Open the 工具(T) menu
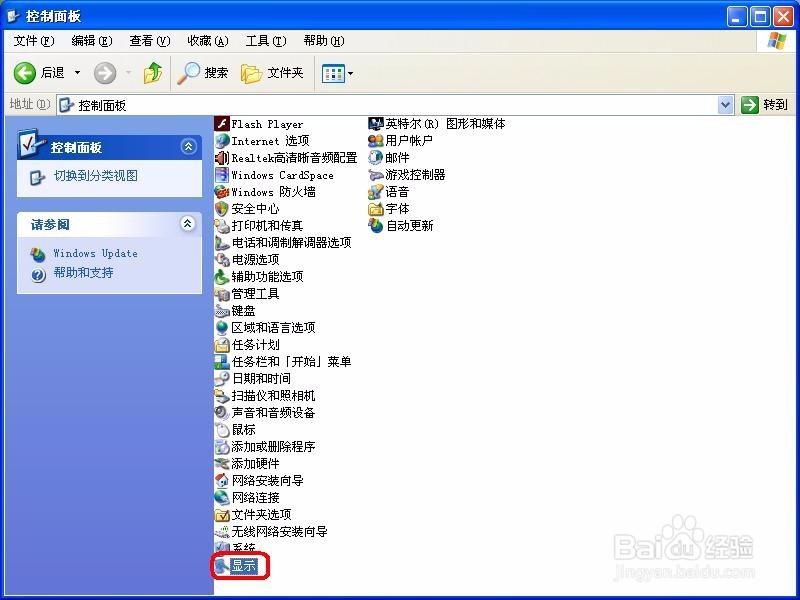800x600 pixels. click(x=266, y=41)
